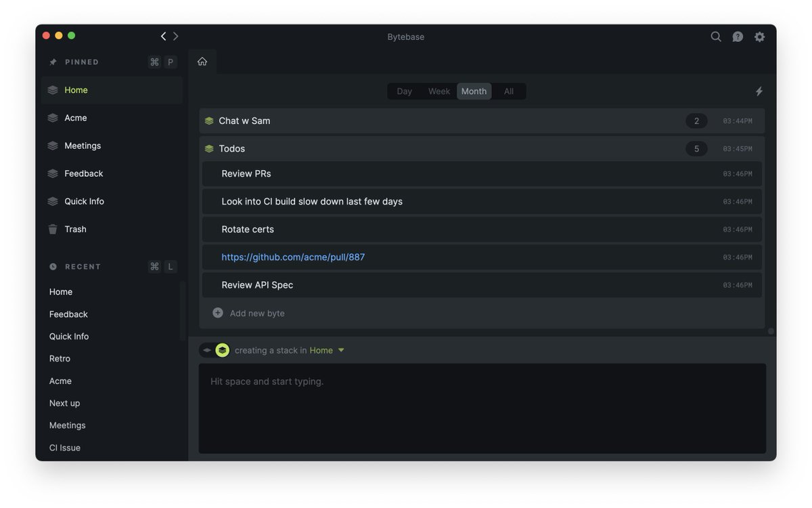This screenshot has width=812, height=508.
Task: Open pinned Home in sidebar
Action: point(112,90)
